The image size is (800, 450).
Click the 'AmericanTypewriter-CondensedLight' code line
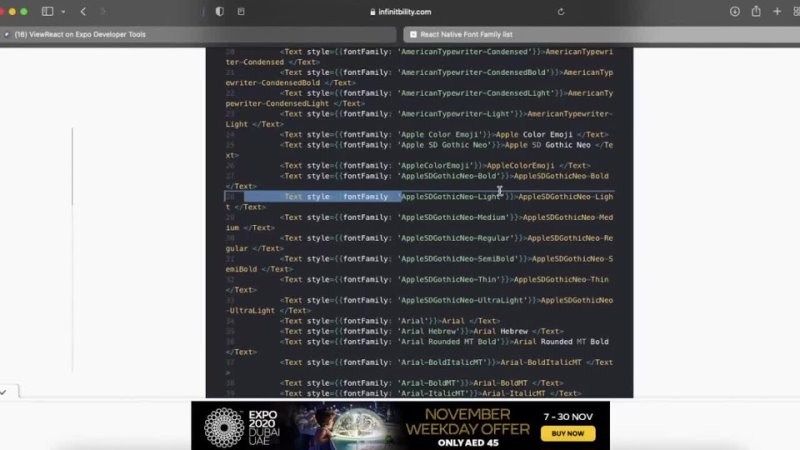coord(419,98)
